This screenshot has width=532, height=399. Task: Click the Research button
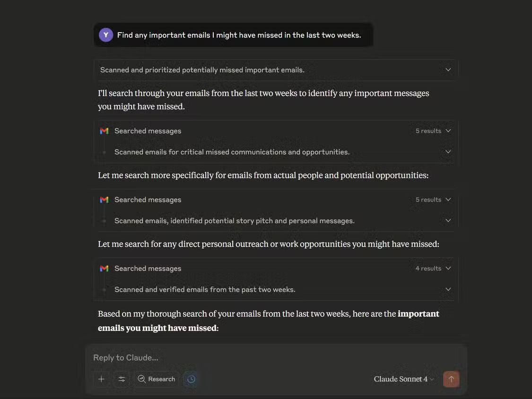pos(156,379)
